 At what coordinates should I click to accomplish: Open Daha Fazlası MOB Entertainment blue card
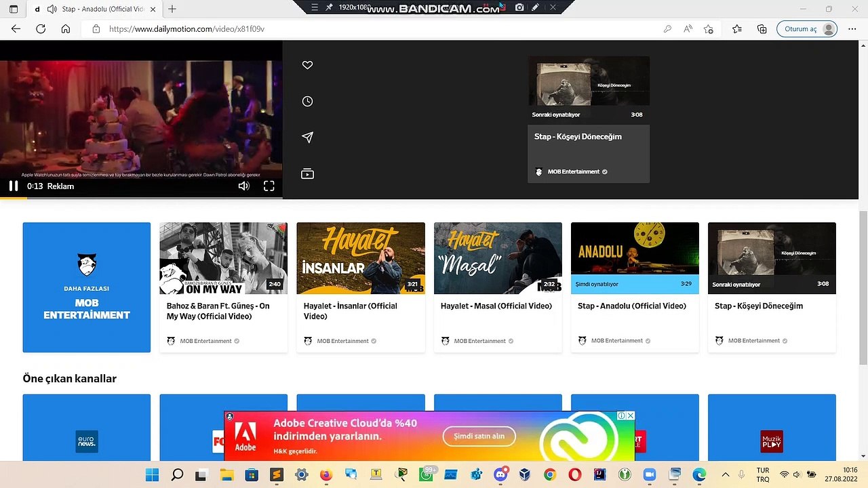coord(87,287)
